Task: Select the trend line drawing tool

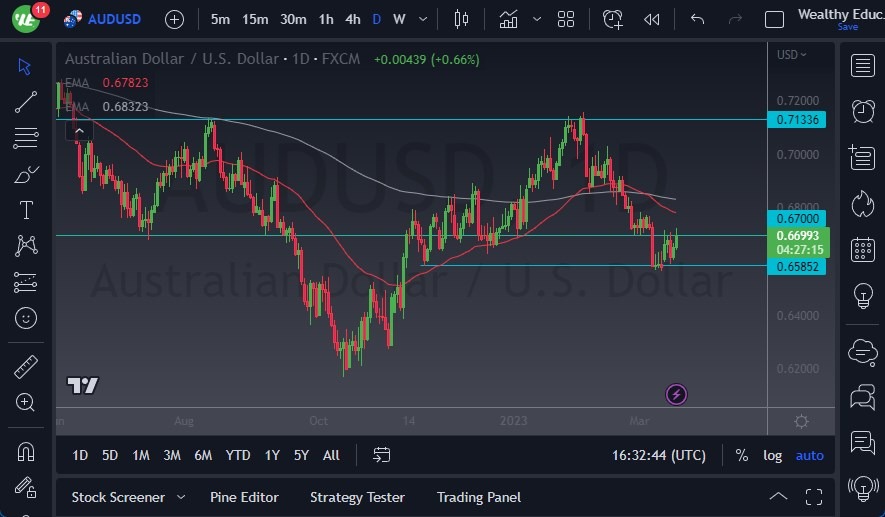Action: tap(26, 101)
